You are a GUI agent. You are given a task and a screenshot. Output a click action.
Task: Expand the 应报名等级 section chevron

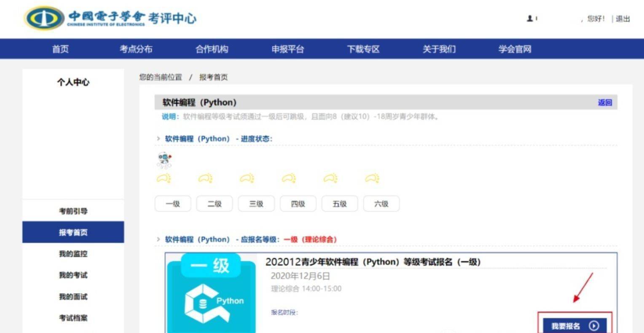coord(158,239)
